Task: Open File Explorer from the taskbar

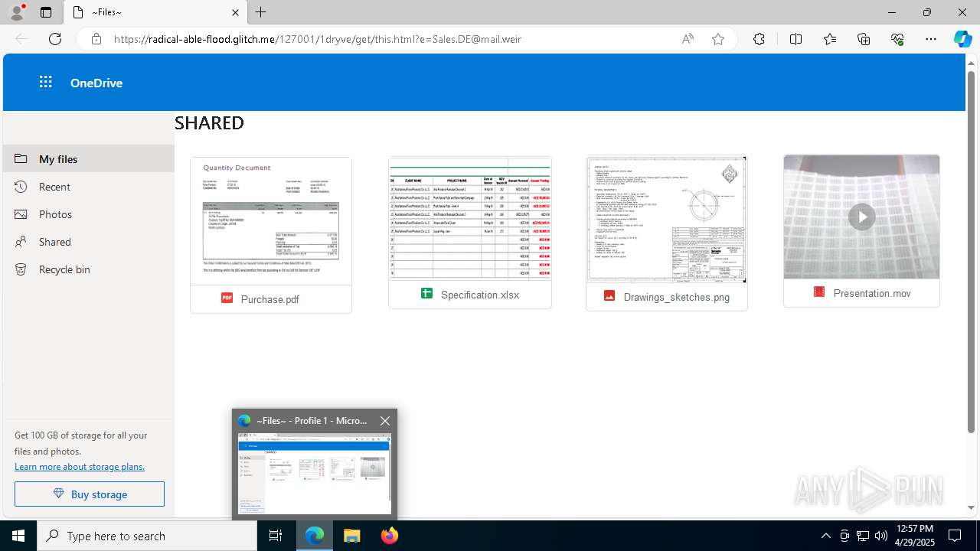Action: [352, 536]
